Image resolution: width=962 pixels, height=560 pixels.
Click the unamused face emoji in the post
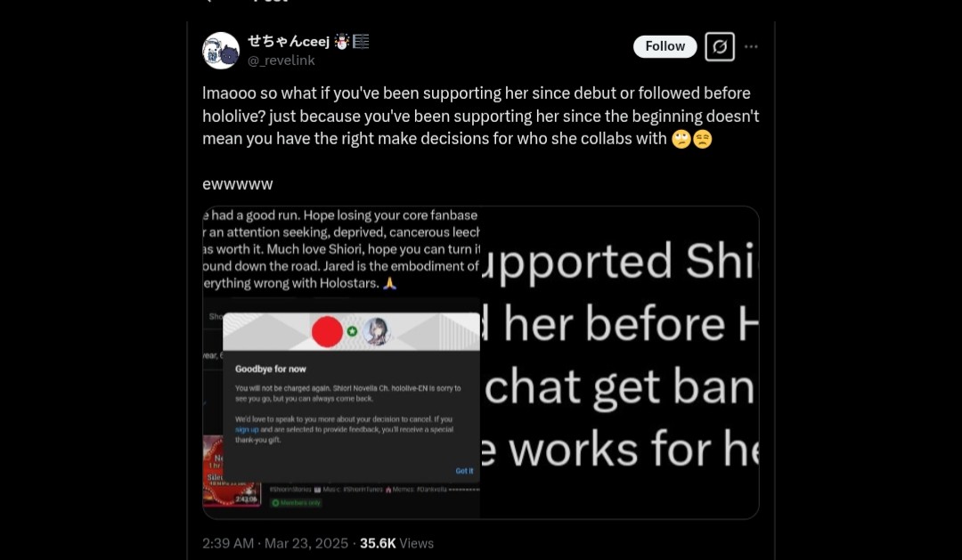click(703, 139)
